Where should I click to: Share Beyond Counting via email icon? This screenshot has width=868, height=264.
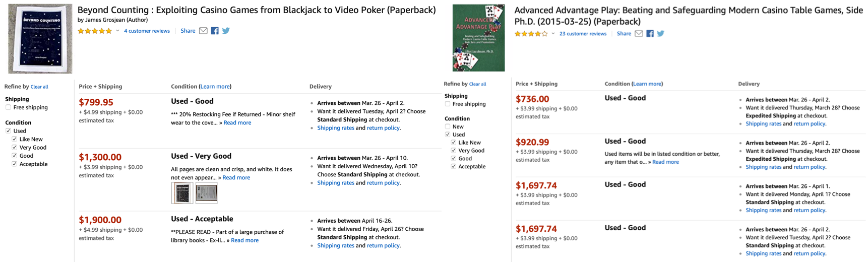(x=203, y=31)
